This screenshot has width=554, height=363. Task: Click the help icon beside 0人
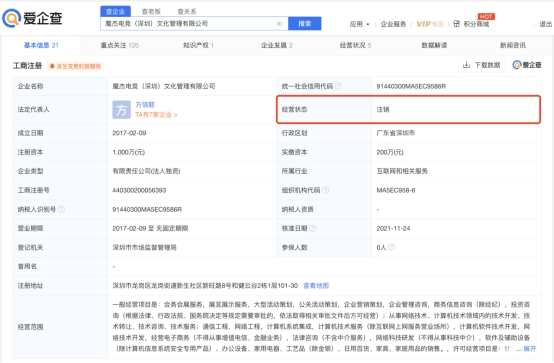(x=392, y=247)
